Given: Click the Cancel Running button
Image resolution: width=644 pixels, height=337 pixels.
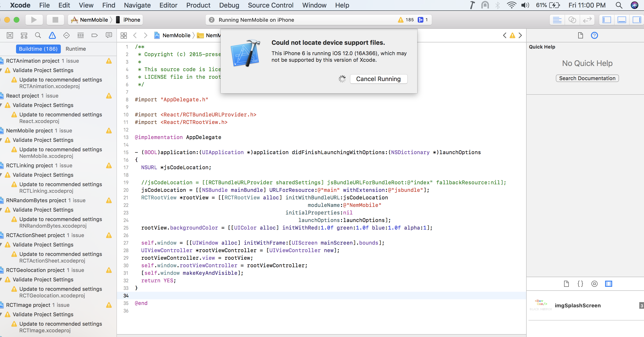Looking at the screenshot, I should [378, 79].
